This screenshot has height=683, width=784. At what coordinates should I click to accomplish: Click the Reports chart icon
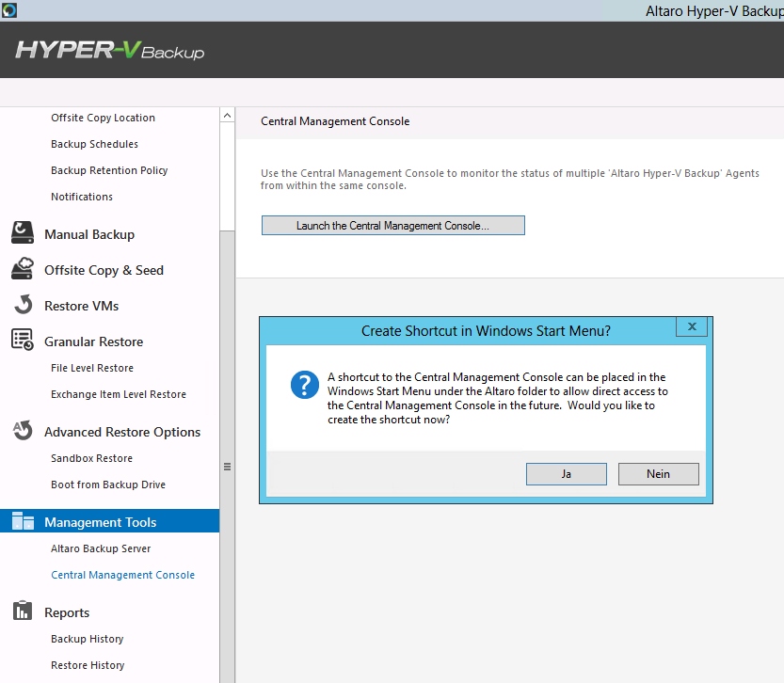(x=23, y=611)
